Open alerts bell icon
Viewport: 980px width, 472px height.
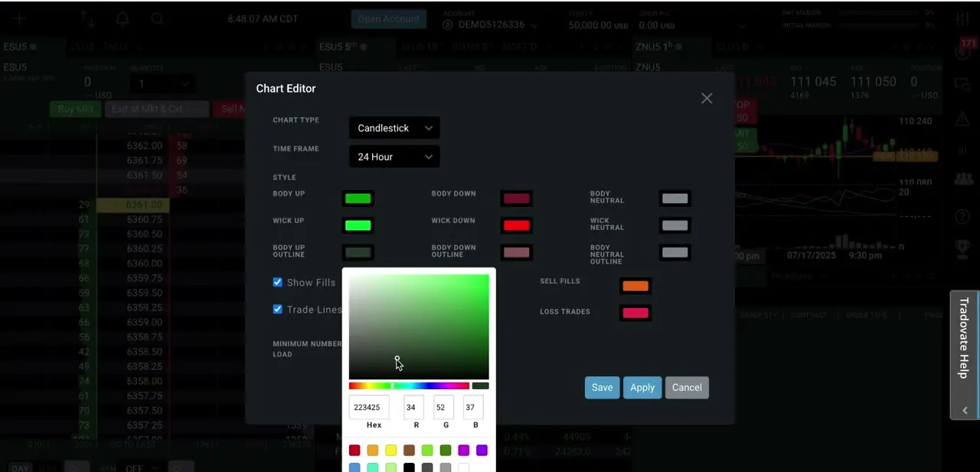[122, 18]
